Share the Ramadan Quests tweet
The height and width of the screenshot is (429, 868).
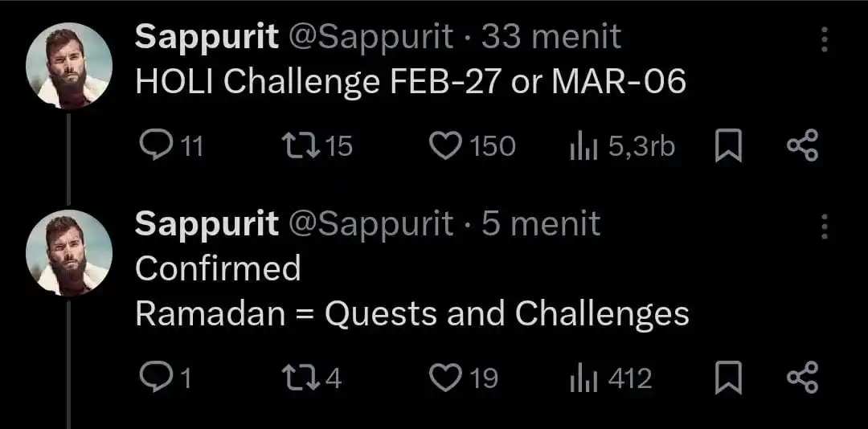801,378
